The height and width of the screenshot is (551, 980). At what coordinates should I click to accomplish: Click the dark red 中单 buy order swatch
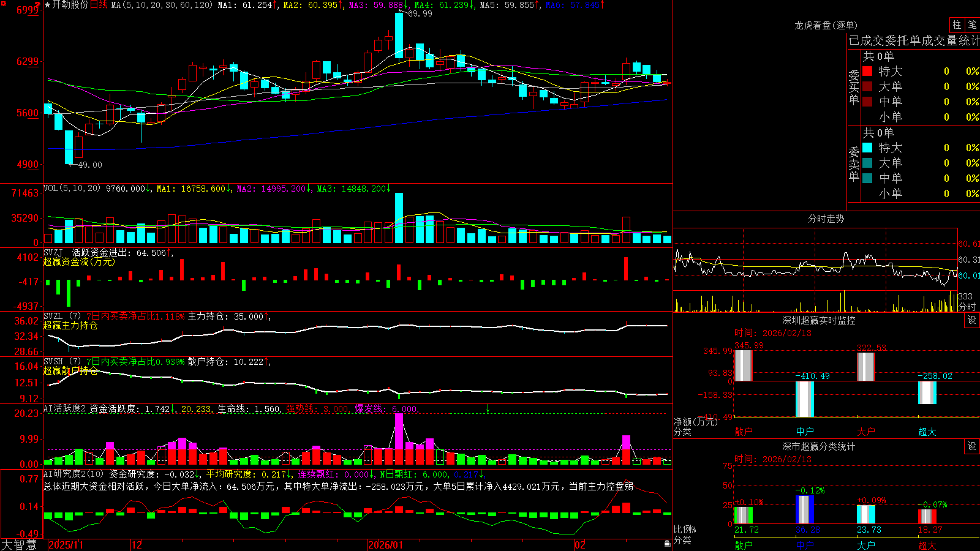coord(867,102)
